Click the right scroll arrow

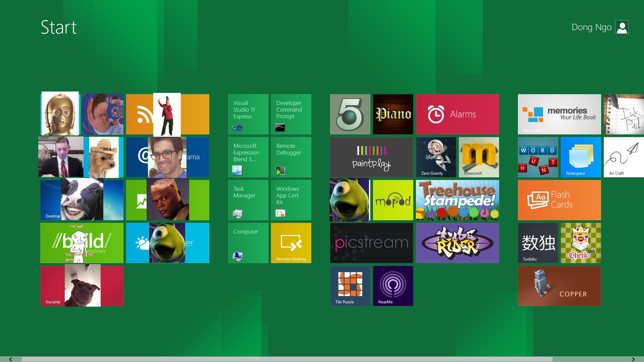(633, 359)
